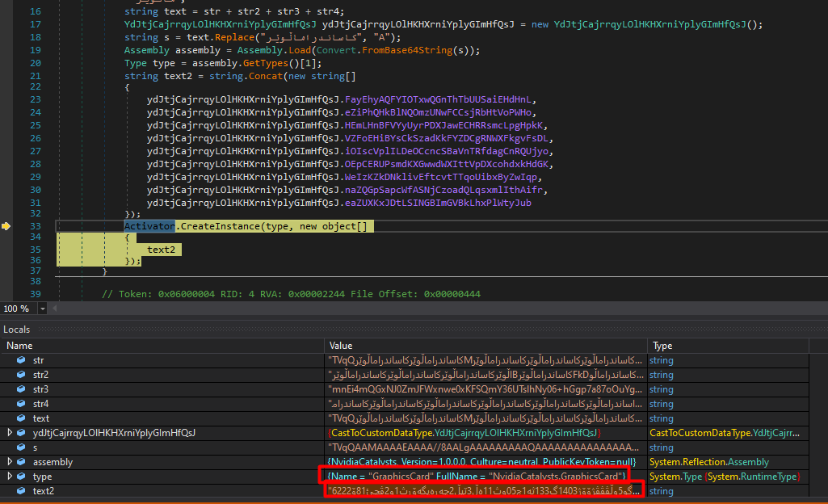Expand the type local variable
The width and height of the screenshot is (828, 504).
[10, 477]
